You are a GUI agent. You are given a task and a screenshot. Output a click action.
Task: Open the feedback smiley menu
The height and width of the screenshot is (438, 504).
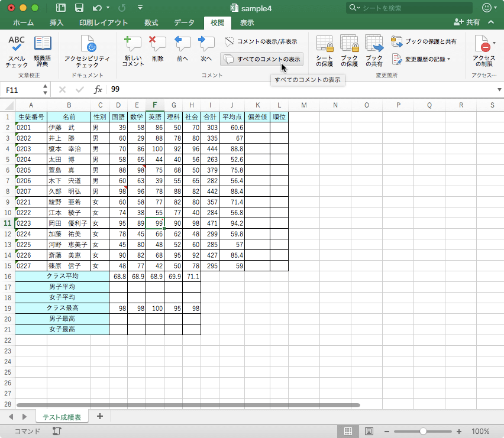(489, 8)
